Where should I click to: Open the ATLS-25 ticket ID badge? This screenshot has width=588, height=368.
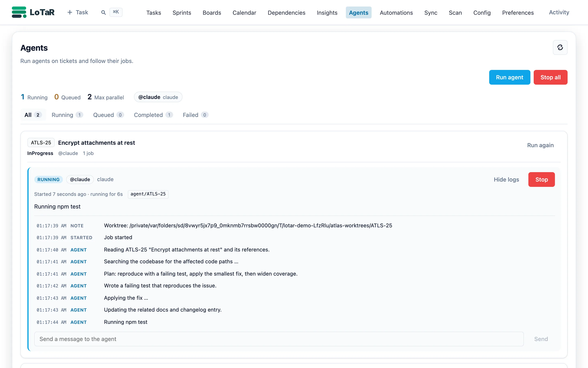coord(41,143)
